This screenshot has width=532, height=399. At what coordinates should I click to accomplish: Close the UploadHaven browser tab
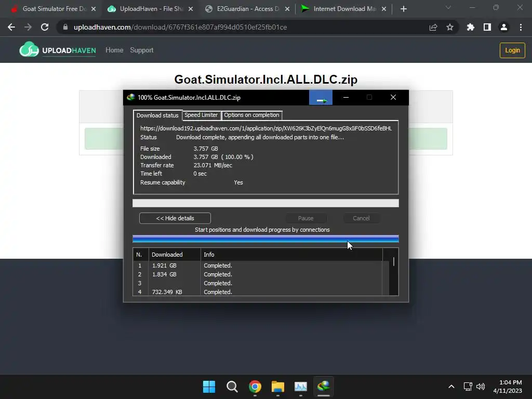(x=190, y=9)
